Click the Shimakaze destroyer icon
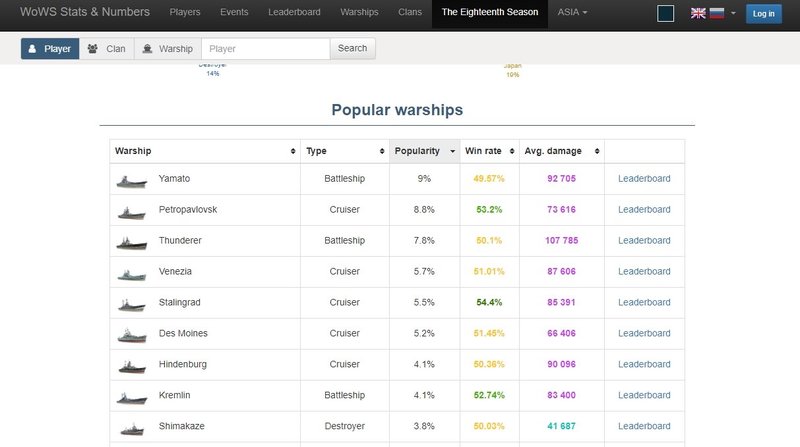Viewport: 800px width, 447px height. 132,429
